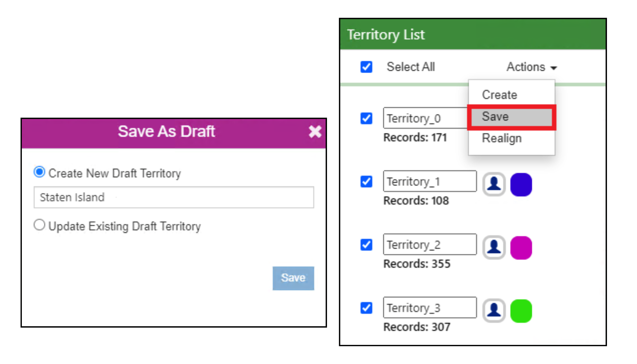Choose Realign from the Actions menu
This screenshot has width=637, height=364.
click(502, 138)
